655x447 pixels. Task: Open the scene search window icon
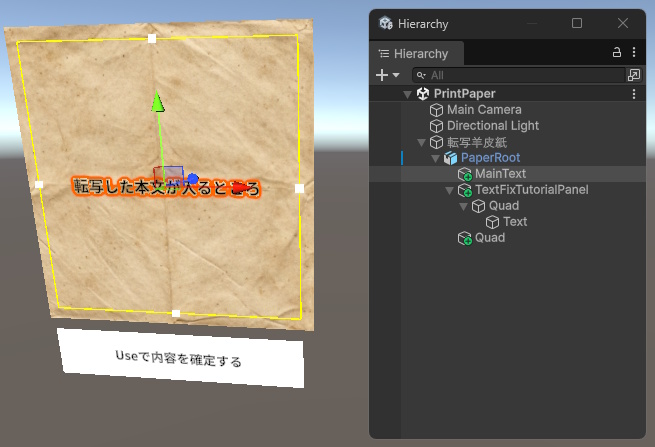(x=634, y=75)
